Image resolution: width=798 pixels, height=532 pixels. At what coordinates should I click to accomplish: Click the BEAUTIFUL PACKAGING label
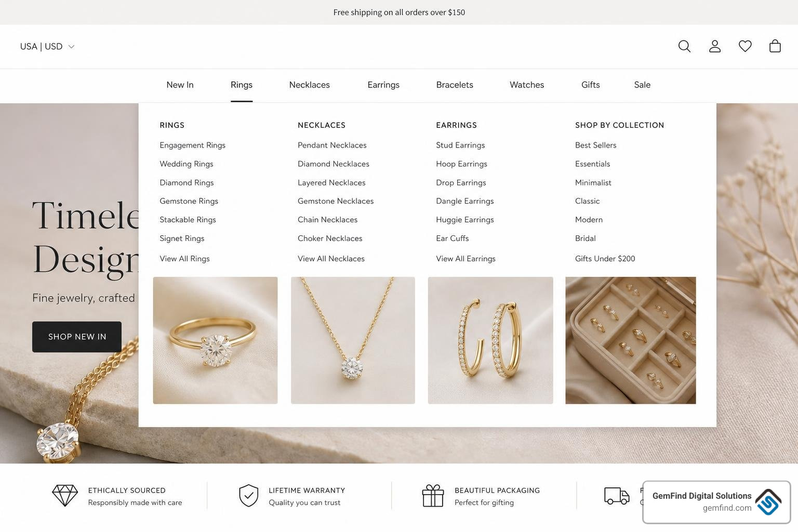point(497,490)
